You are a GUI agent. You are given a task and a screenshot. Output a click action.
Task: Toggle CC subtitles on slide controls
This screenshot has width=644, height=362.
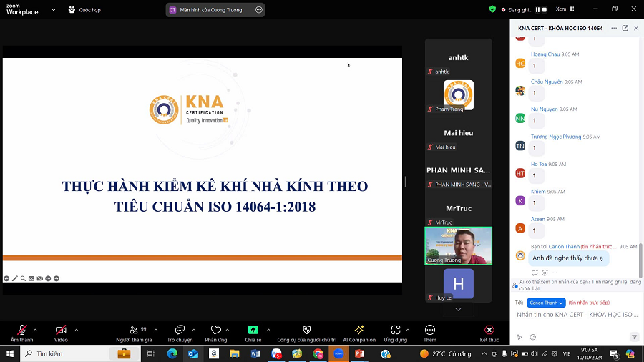[31, 279]
